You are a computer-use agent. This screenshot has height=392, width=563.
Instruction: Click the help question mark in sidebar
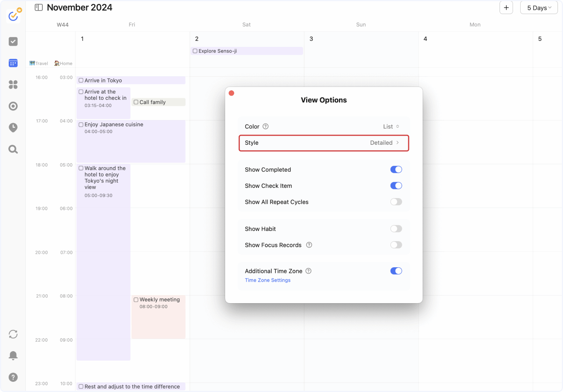(x=13, y=377)
